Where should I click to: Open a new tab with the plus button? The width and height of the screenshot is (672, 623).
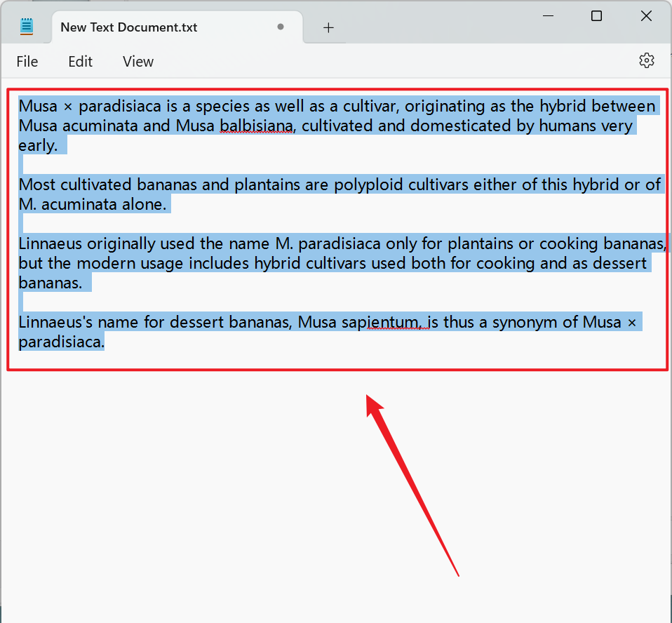(328, 27)
